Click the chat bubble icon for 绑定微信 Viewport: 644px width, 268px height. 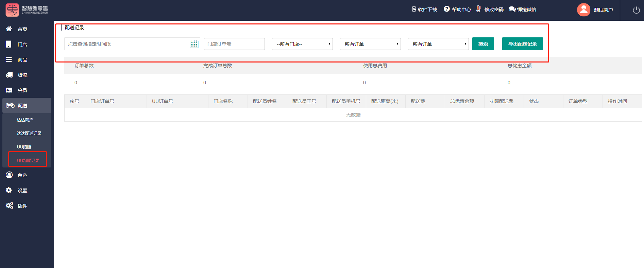pos(512,9)
